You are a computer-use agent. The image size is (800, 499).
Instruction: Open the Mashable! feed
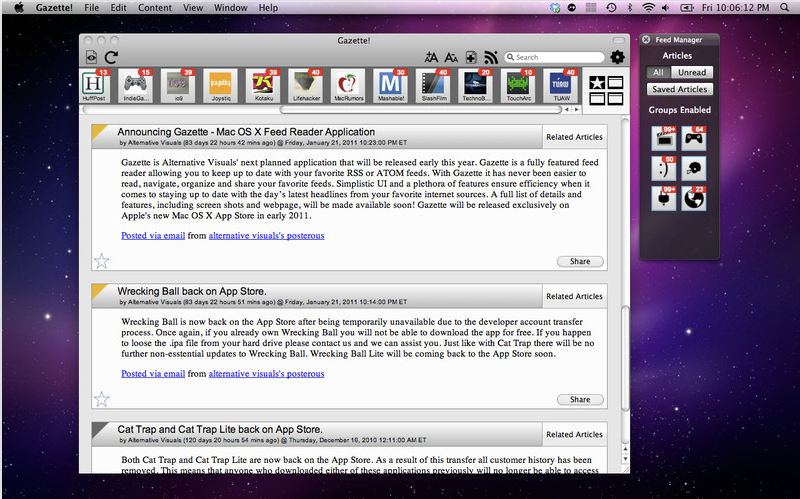(x=391, y=86)
